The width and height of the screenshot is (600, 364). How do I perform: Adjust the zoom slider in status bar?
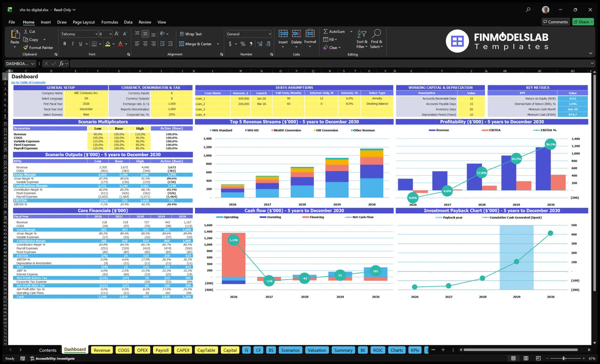tap(563, 359)
